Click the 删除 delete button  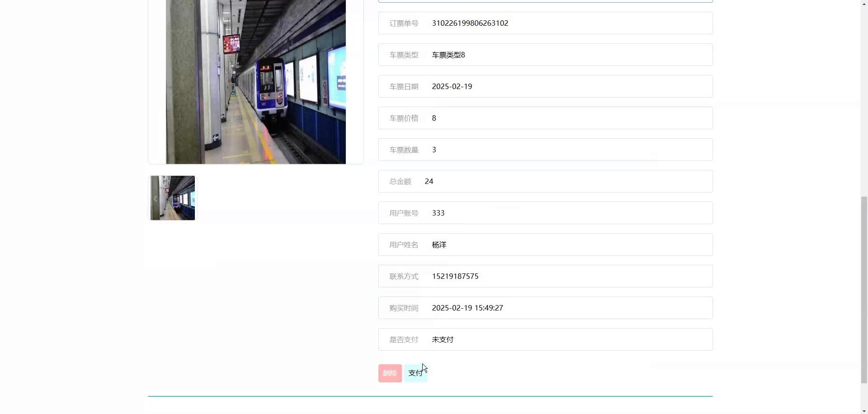(x=390, y=373)
